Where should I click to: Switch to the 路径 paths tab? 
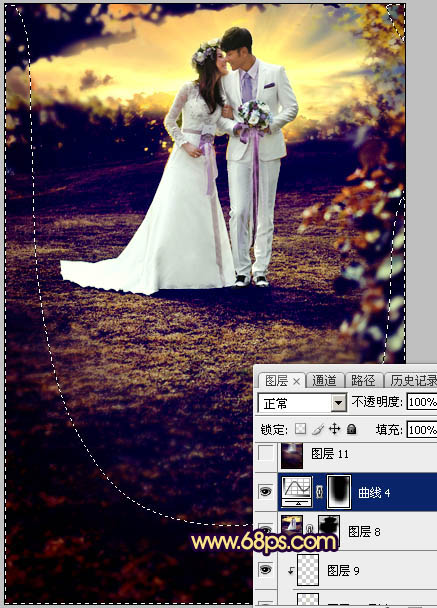(363, 381)
